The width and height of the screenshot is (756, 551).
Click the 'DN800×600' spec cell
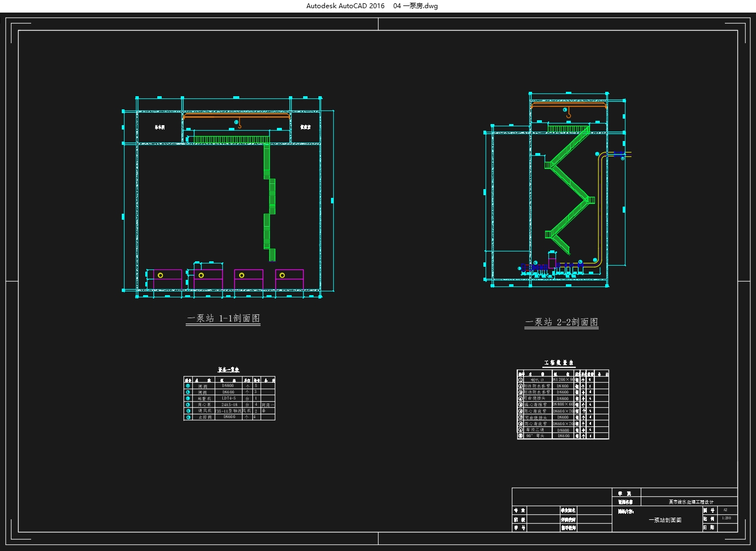click(x=564, y=404)
